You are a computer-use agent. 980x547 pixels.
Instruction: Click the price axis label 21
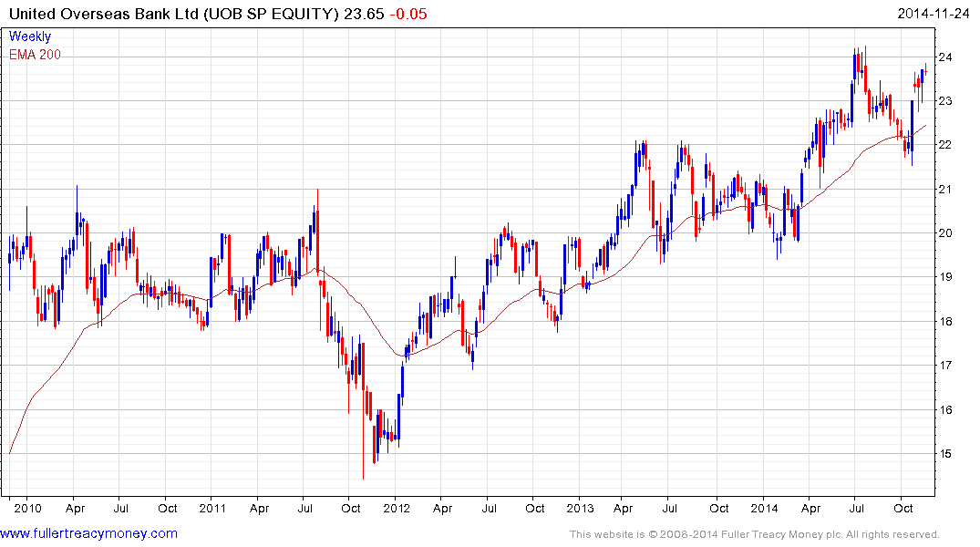coord(945,189)
